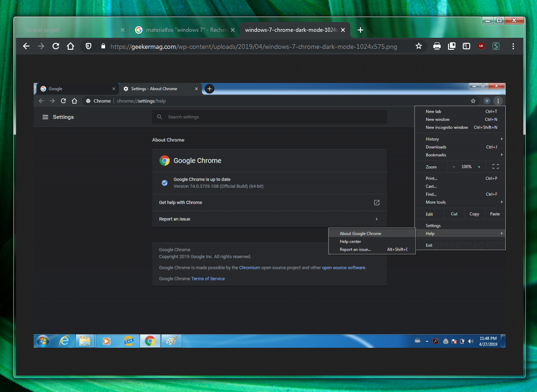Choose "Help center" in Help submenu
The height and width of the screenshot is (392, 537).
372,242
